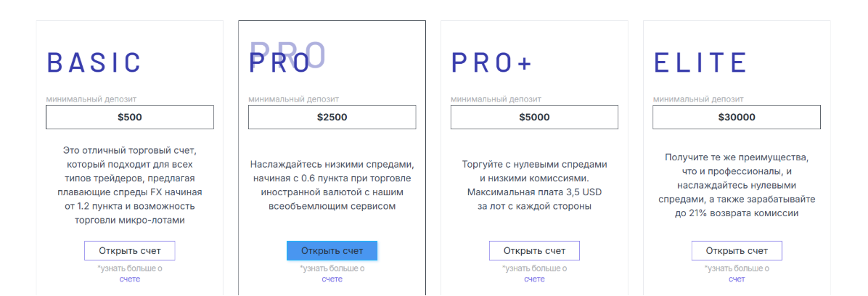Click the $500 minimum deposit field
The height and width of the screenshot is (296, 868).
tap(130, 117)
